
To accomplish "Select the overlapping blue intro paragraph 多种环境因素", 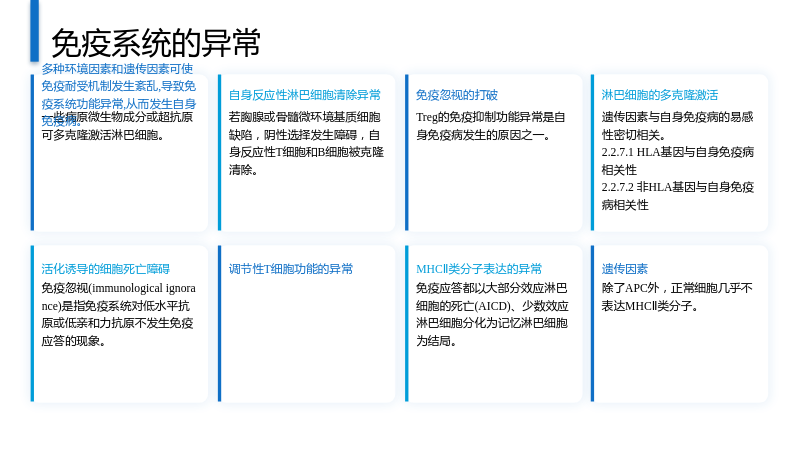I will click(118, 95).
